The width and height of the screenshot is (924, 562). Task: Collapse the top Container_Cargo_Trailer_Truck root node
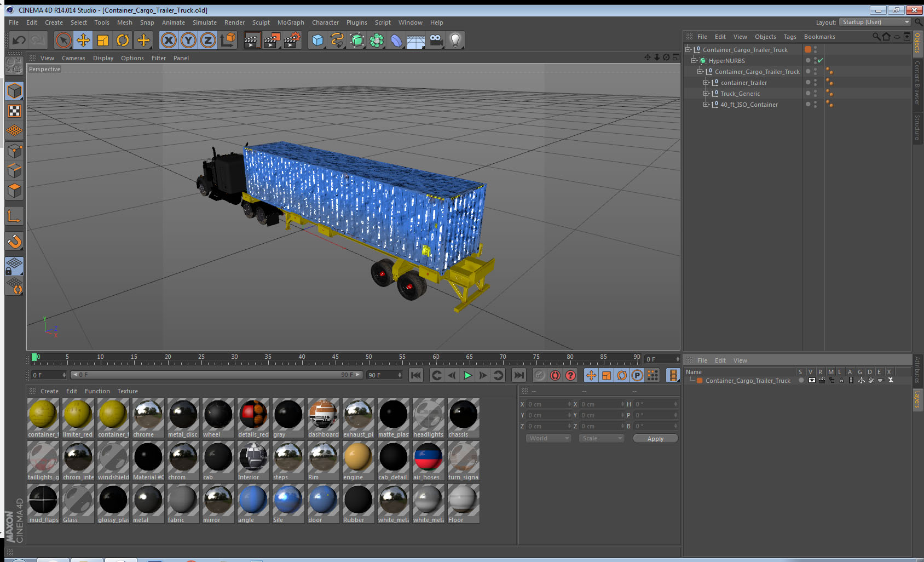[x=688, y=49]
